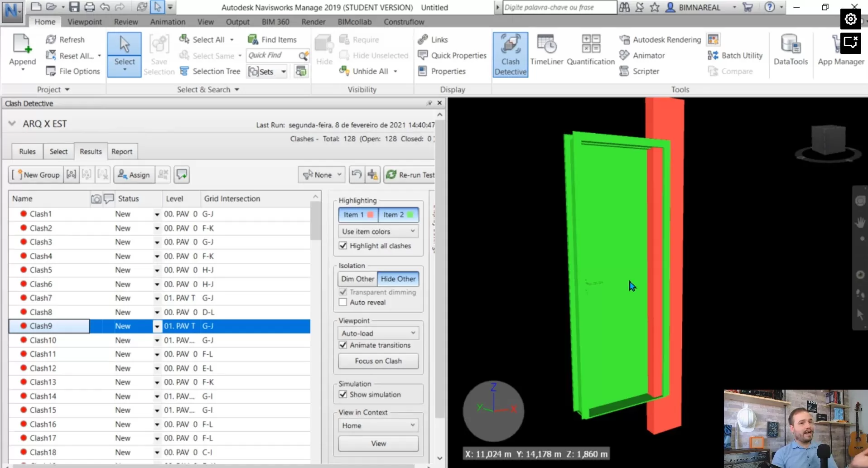Sort by Grid Intersection column header

(256, 198)
